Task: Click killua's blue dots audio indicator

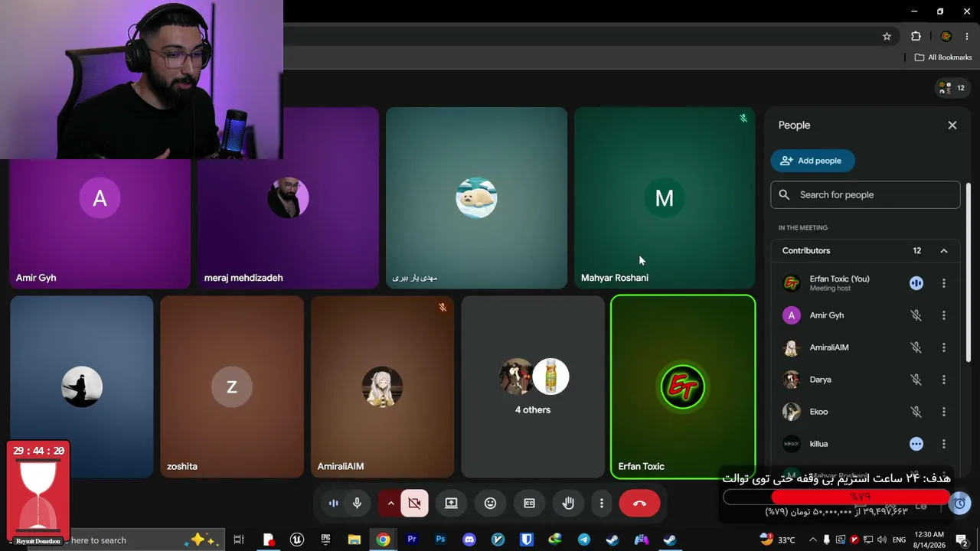Action: [x=916, y=444]
